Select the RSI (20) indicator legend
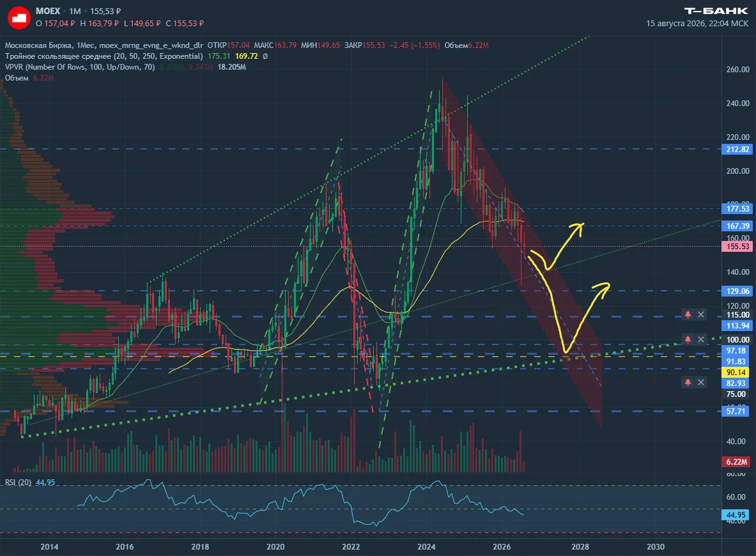This screenshot has height=556, width=756. 19,483
